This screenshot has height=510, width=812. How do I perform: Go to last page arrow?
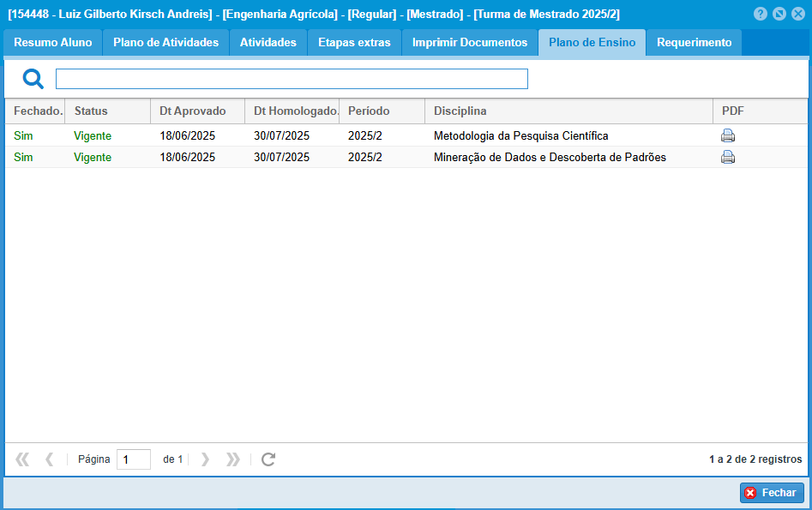pos(232,459)
